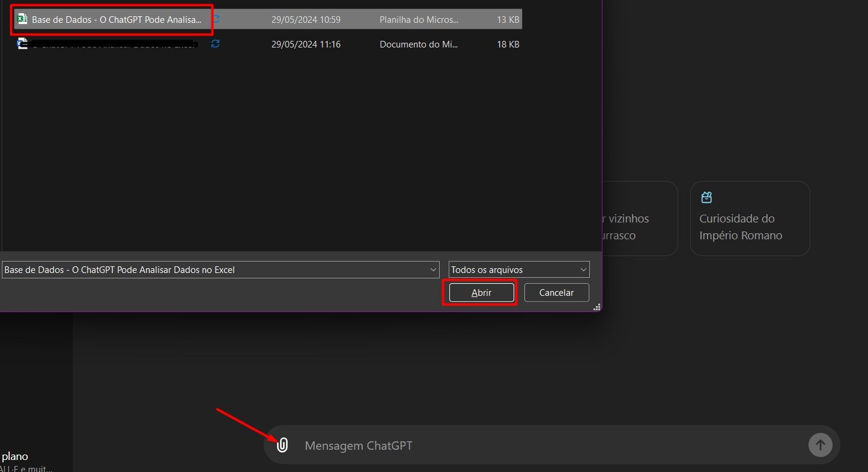Click the Documento do Mi... type cell
This screenshot has height=472, width=868.
pos(419,44)
